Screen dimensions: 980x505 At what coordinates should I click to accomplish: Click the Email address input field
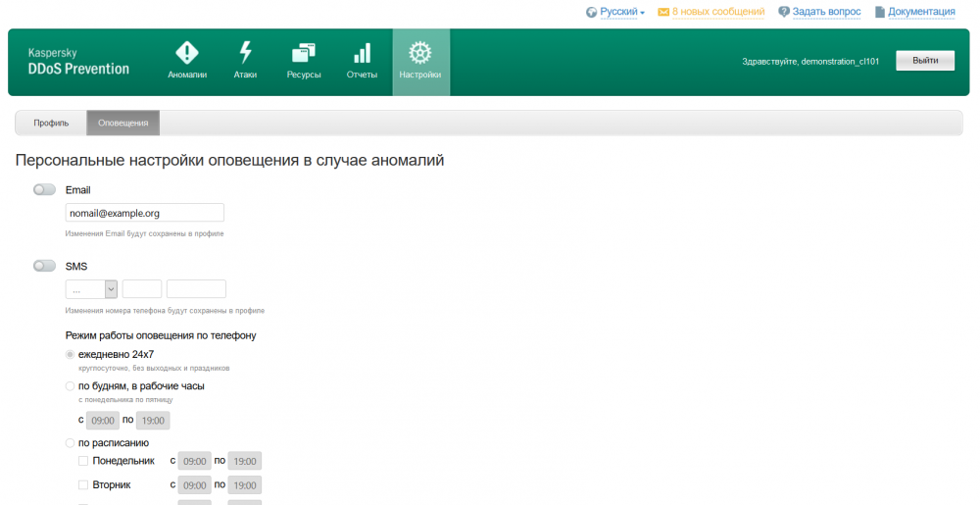[144, 213]
